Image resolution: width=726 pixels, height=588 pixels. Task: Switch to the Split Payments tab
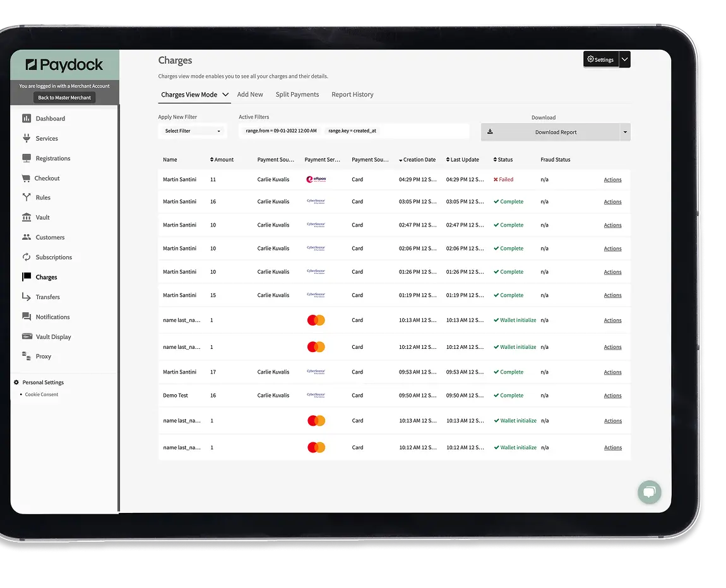[x=297, y=95]
